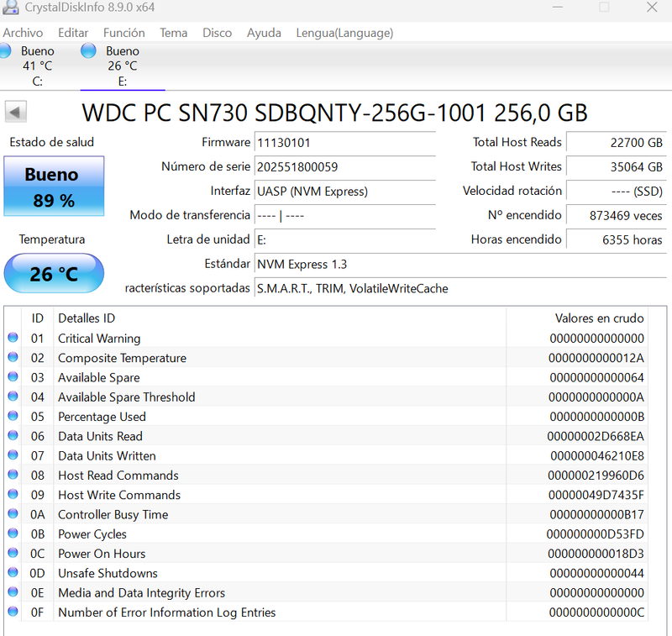Click the Letra de unidad field E:
672x636 pixels.
[x=345, y=239]
